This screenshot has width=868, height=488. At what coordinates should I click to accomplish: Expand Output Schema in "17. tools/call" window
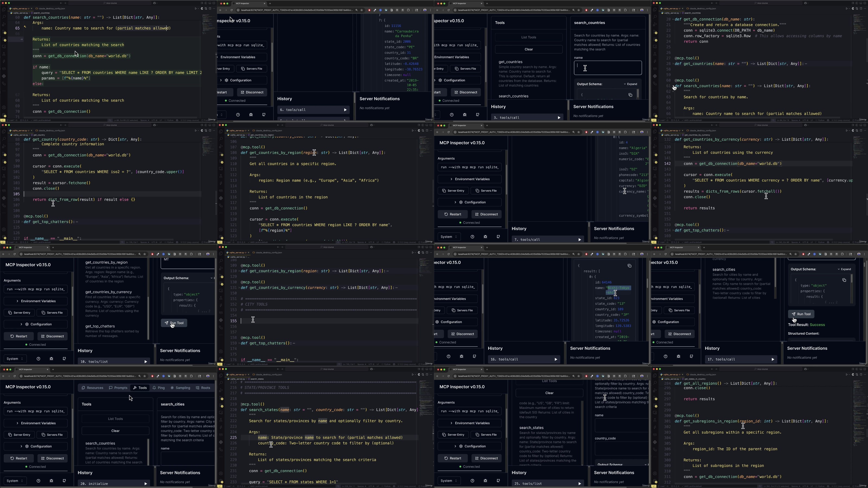tap(844, 269)
